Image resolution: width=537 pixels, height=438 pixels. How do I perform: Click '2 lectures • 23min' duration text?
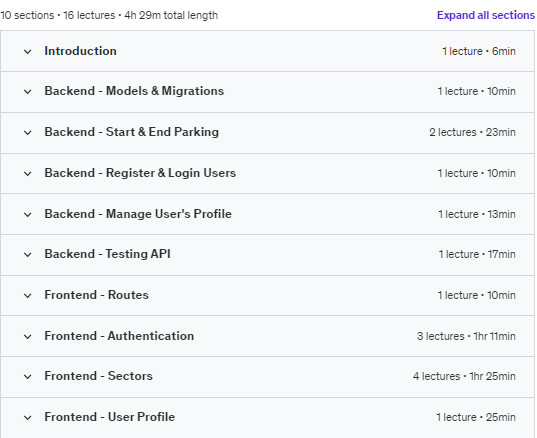[472, 132]
